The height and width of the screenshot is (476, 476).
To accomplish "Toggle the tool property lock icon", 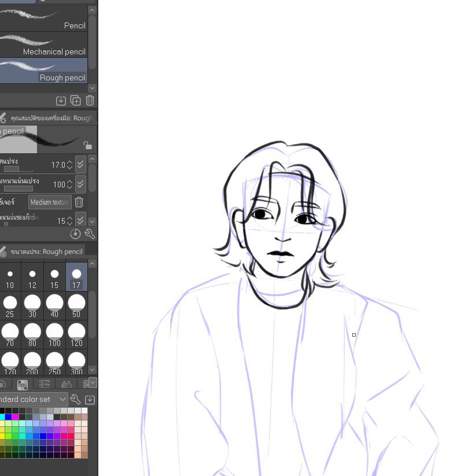I will click(x=87, y=145).
